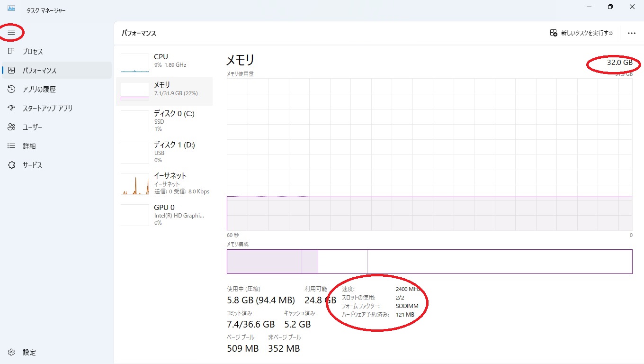Toggle the hamburger navigation menu

(11, 32)
